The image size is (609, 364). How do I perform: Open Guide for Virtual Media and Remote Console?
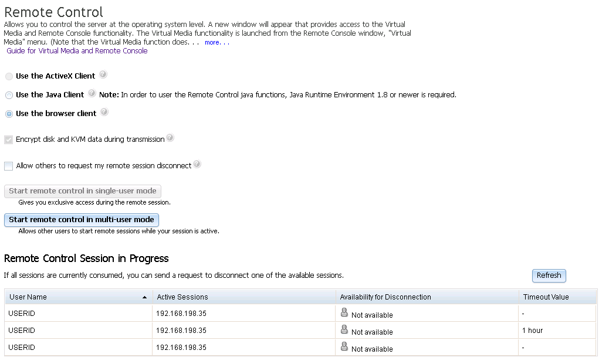click(x=77, y=51)
